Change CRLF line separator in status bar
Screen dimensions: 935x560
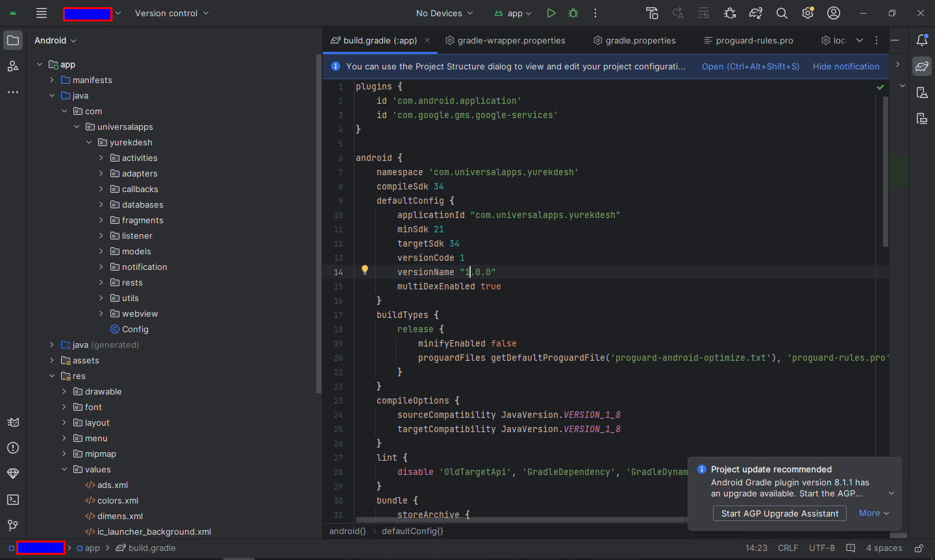[788, 548]
